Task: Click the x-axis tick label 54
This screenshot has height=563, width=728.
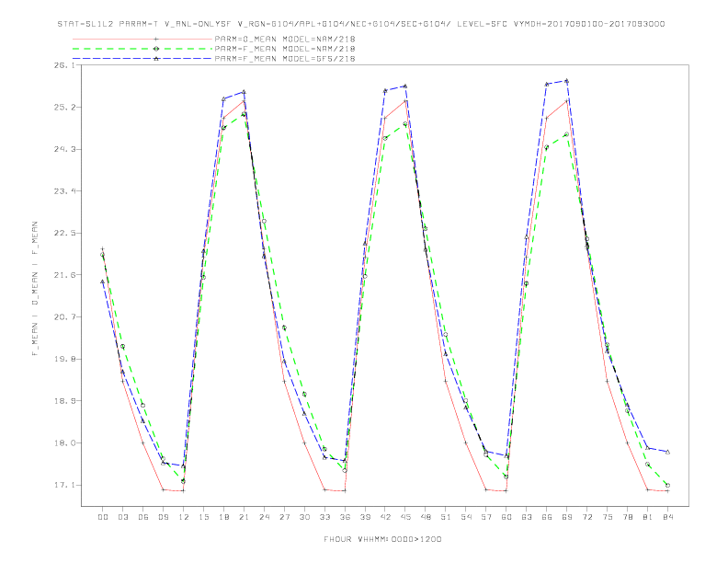Action: [x=466, y=517]
